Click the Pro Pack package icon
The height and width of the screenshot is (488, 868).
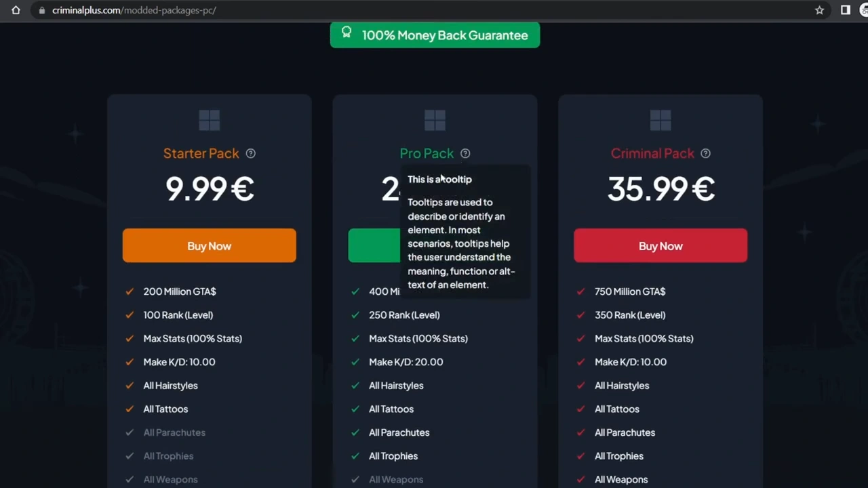point(435,120)
